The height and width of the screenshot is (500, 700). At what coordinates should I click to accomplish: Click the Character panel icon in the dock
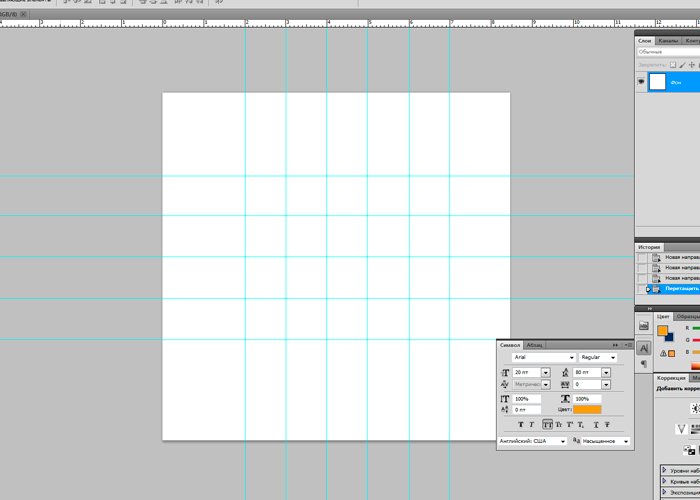tap(644, 348)
